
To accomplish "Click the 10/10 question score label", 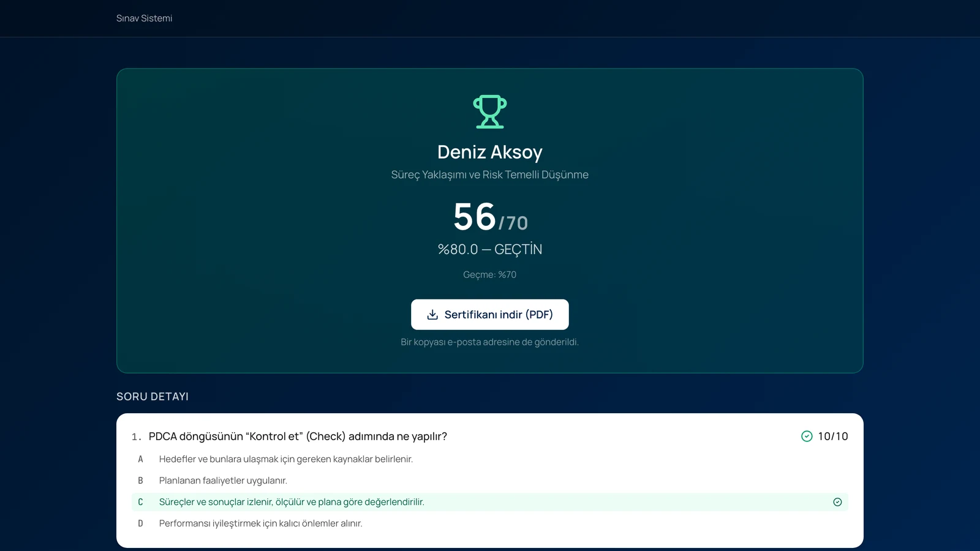I will (x=833, y=437).
